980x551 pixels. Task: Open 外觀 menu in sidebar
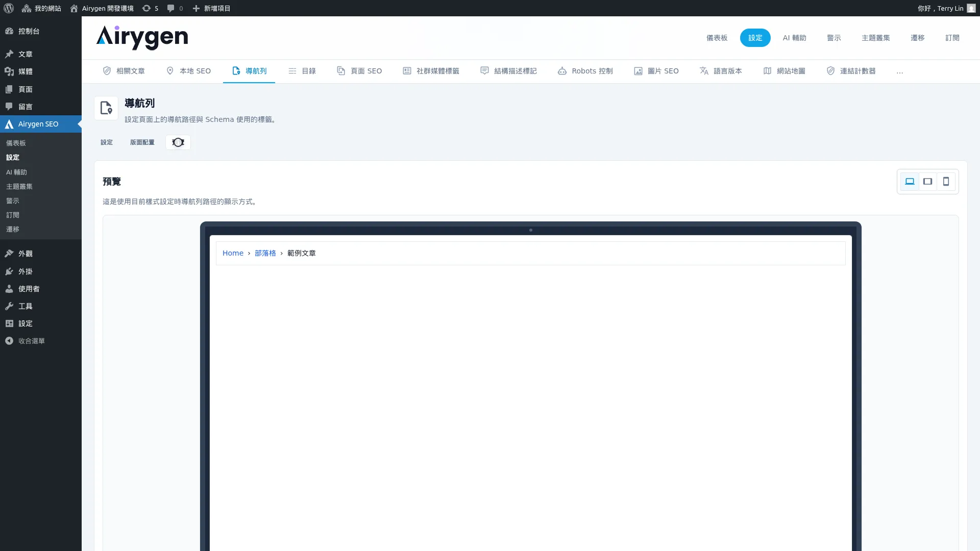41,254
